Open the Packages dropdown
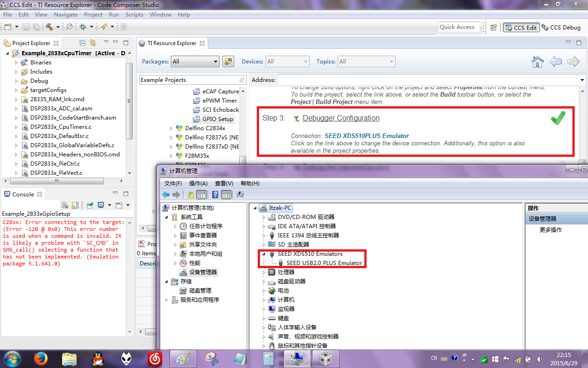The width and height of the screenshot is (588, 368). tap(195, 61)
